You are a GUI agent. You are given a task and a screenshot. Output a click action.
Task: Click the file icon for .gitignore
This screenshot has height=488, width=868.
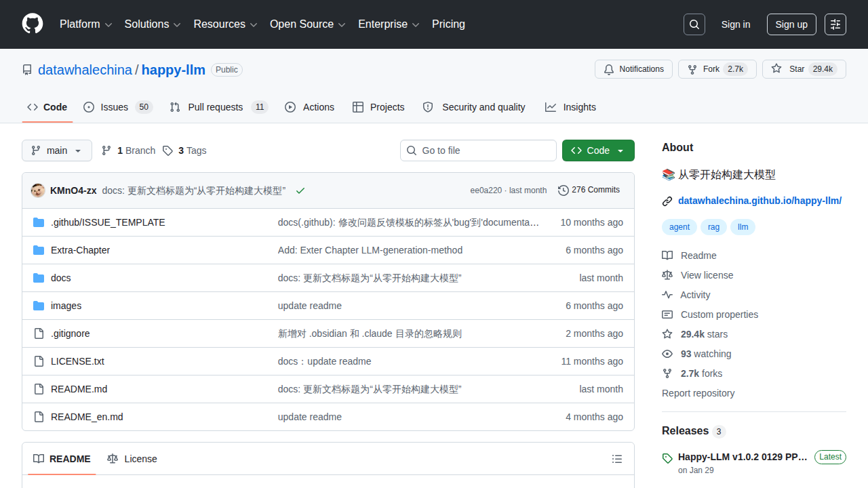[x=39, y=333]
